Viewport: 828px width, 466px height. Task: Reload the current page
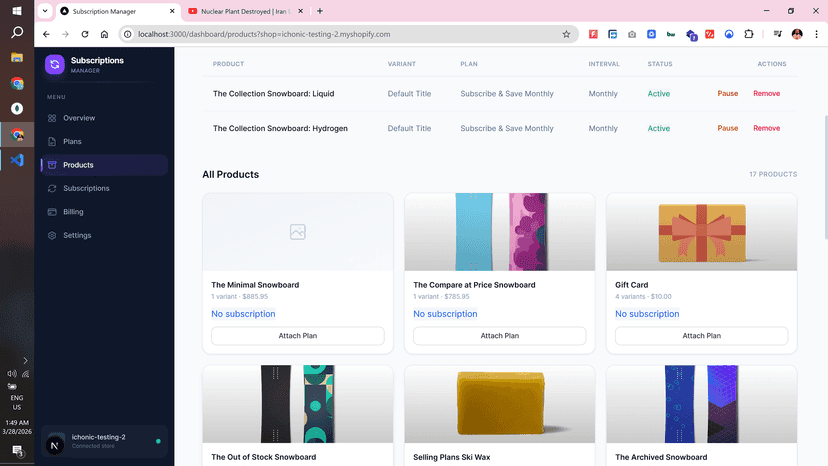click(85, 34)
